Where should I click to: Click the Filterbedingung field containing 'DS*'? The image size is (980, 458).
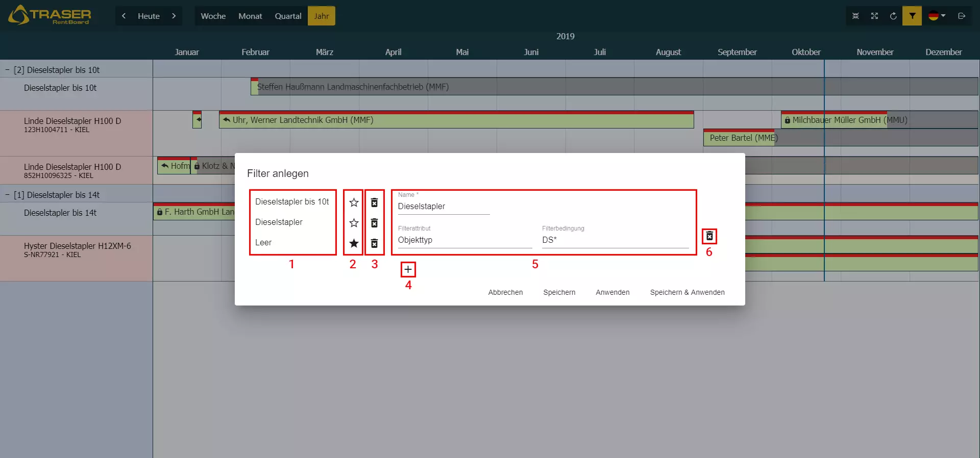point(615,240)
